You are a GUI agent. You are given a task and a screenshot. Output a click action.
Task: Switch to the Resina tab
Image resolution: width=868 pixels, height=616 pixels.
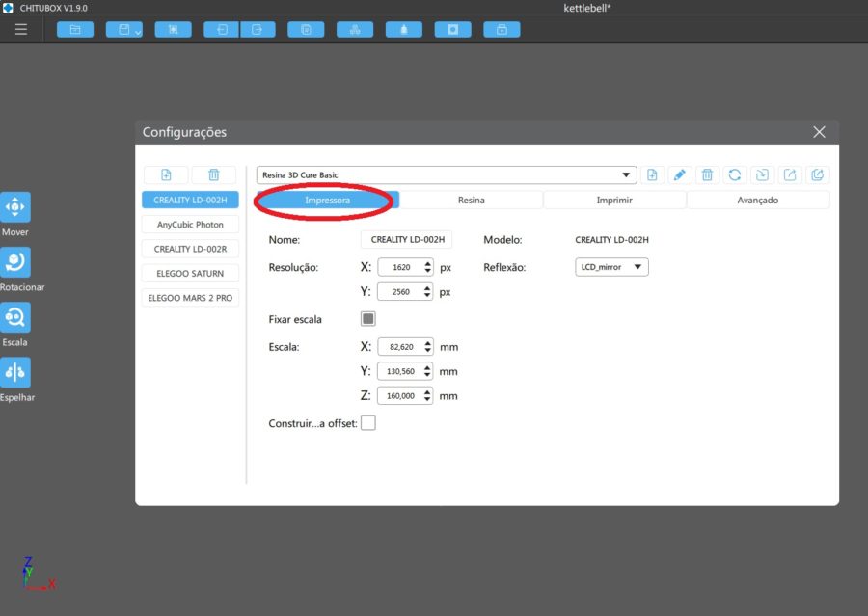pos(472,201)
